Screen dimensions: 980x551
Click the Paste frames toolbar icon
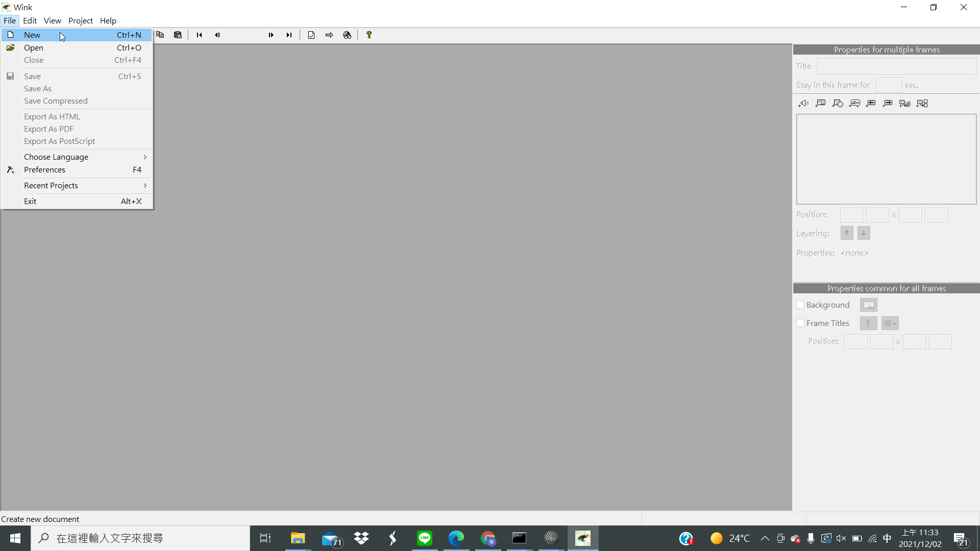[x=178, y=35]
